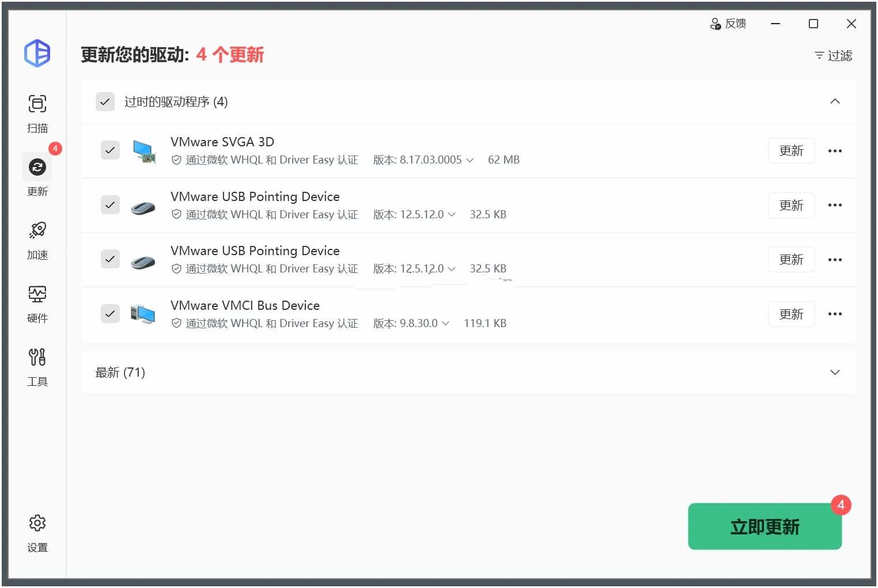The height and width of the screenshot is (588, 878).
Task: Open more options for VMware VMCI Bus Device
Action: click(x=835, y=314)
